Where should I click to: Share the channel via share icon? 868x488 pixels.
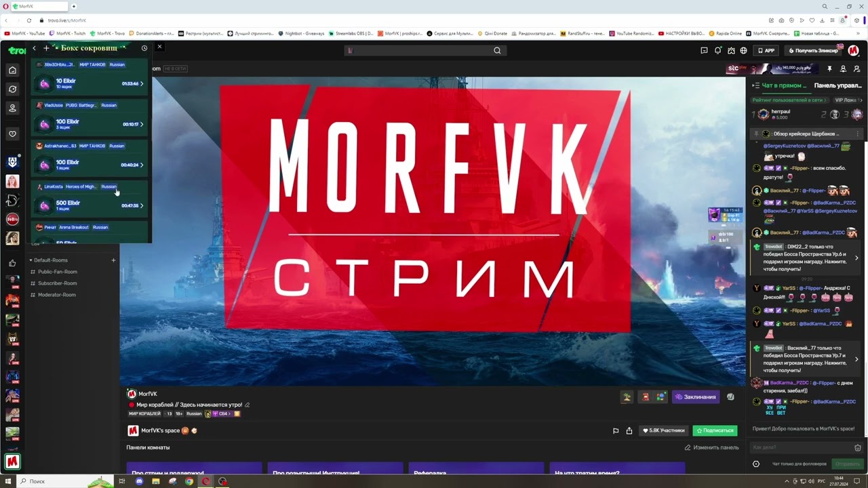click(629, 430)
